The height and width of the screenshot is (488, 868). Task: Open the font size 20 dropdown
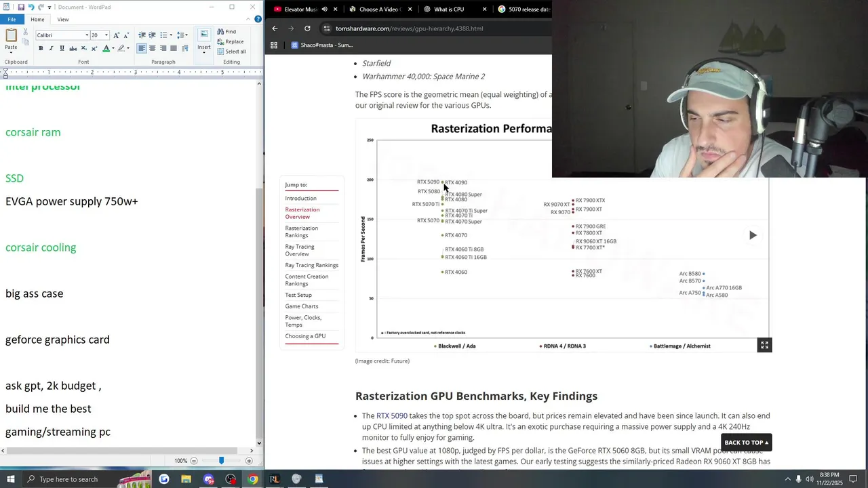(x=106, y=35)
